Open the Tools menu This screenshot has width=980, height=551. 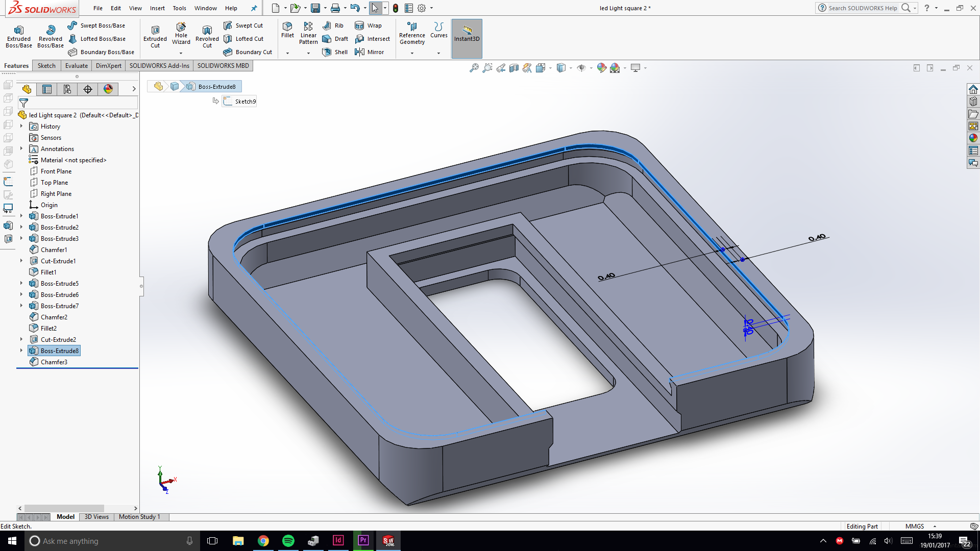click(x=179, y=8)
